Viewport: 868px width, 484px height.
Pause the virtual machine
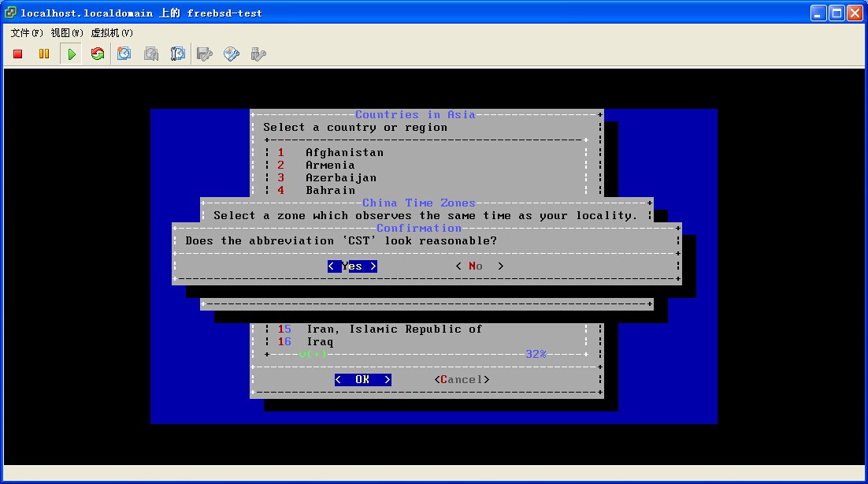tap(44, 54)
